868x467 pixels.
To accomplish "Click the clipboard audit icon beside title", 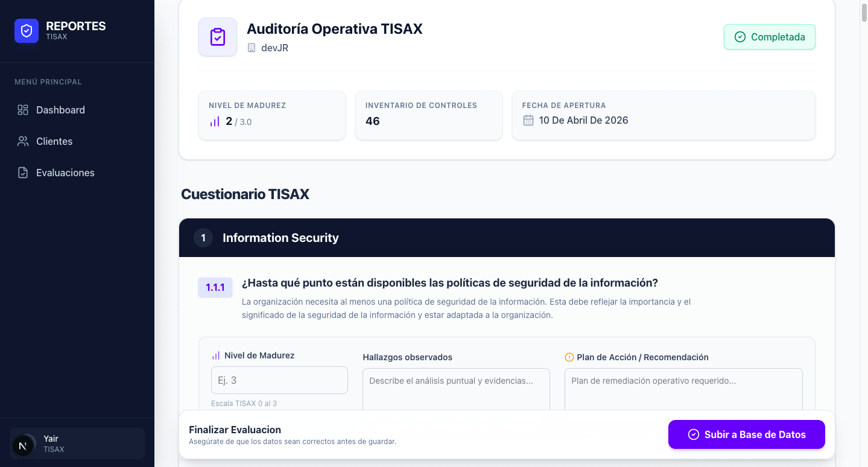I will 218,37.
